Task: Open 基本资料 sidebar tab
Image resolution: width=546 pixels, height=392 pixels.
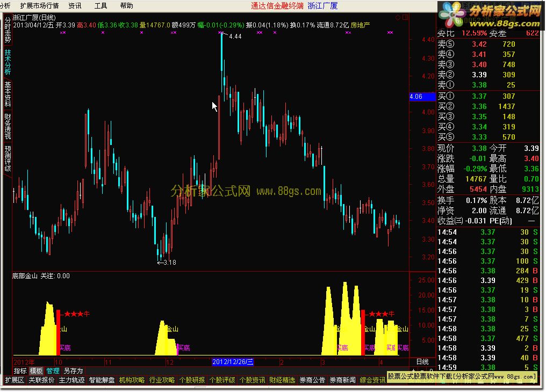Action: (x=8, y=94)
